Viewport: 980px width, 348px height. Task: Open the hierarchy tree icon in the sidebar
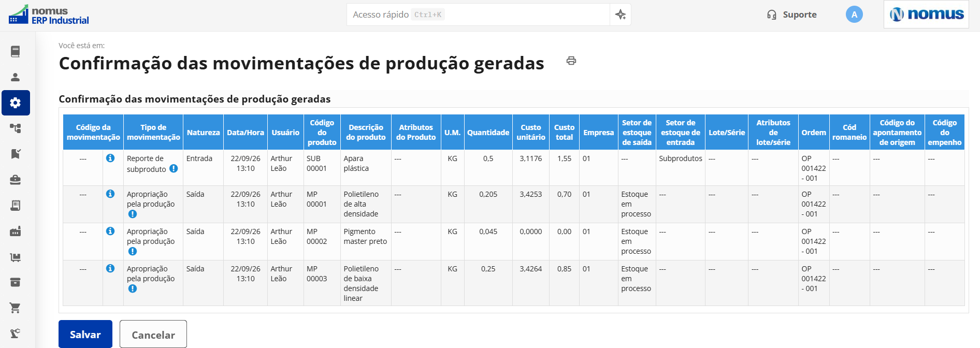(x=16, y=128)
